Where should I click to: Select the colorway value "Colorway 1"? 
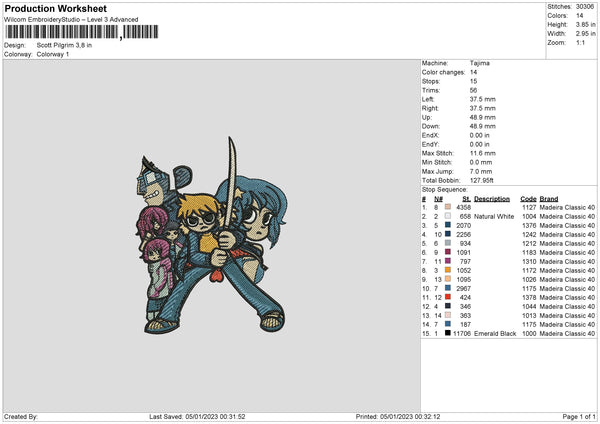point(53,54)
